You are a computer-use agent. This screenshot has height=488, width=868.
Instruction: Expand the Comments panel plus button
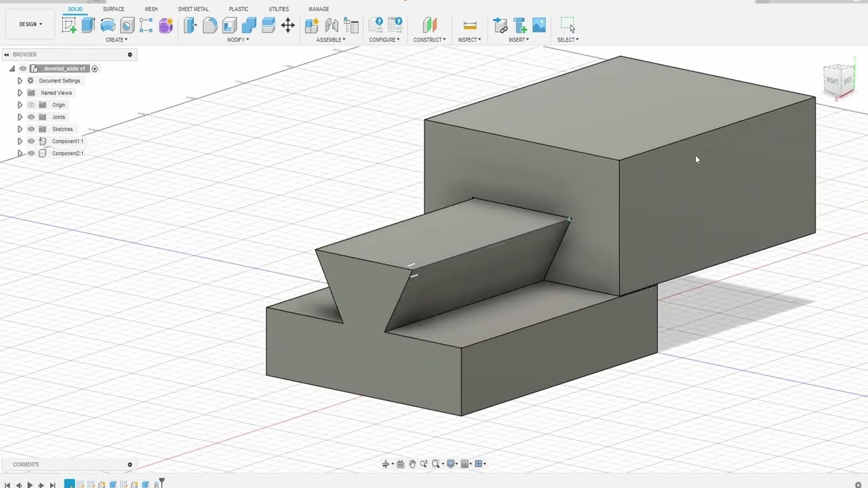(130, 465)
